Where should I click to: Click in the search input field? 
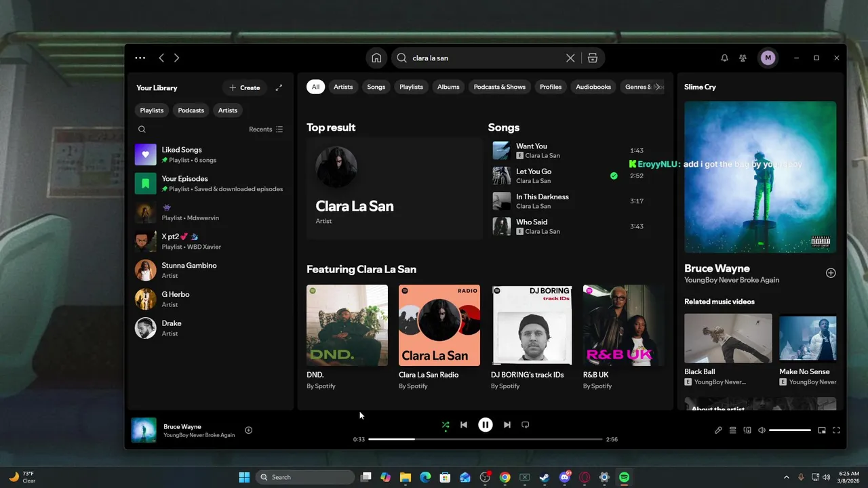(x=487, y=58)
